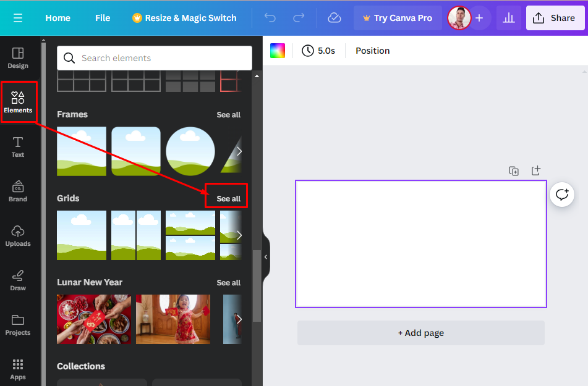Click the Search elements input field

154,57
